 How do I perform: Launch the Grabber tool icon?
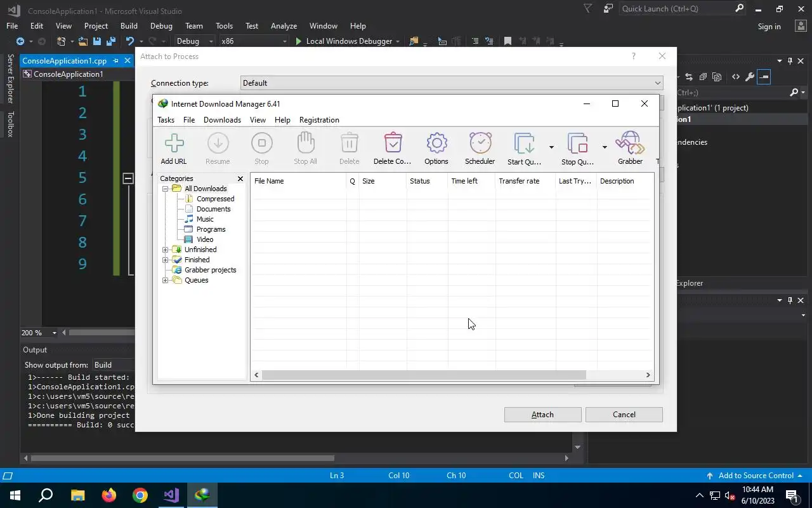click(630, 144)
